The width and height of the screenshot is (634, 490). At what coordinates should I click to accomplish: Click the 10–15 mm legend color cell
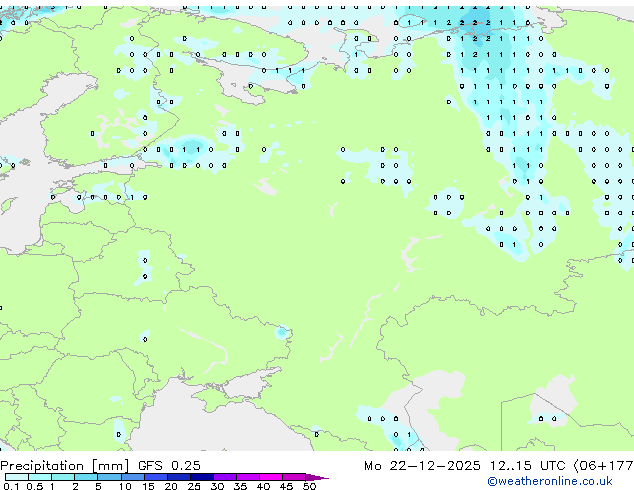[132, 477]
